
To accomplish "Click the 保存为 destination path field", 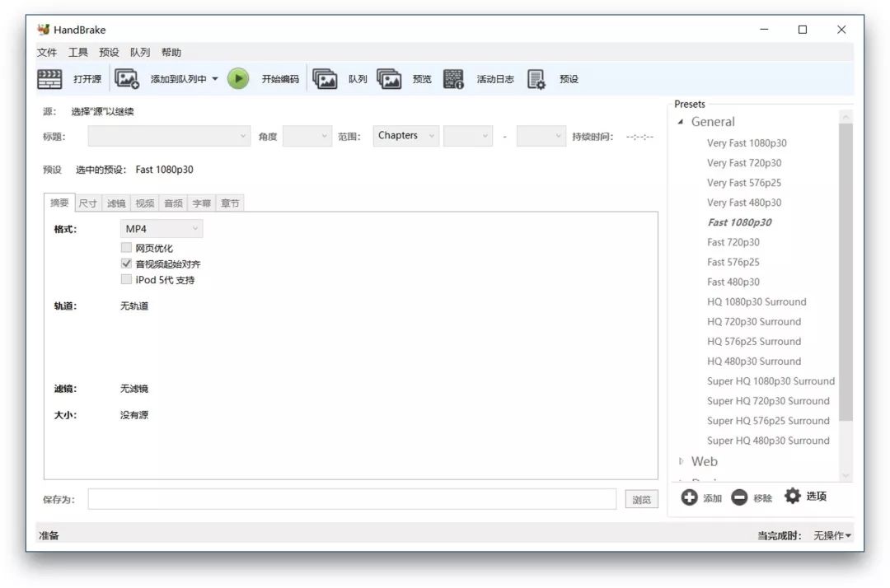I will coord(352,499).
